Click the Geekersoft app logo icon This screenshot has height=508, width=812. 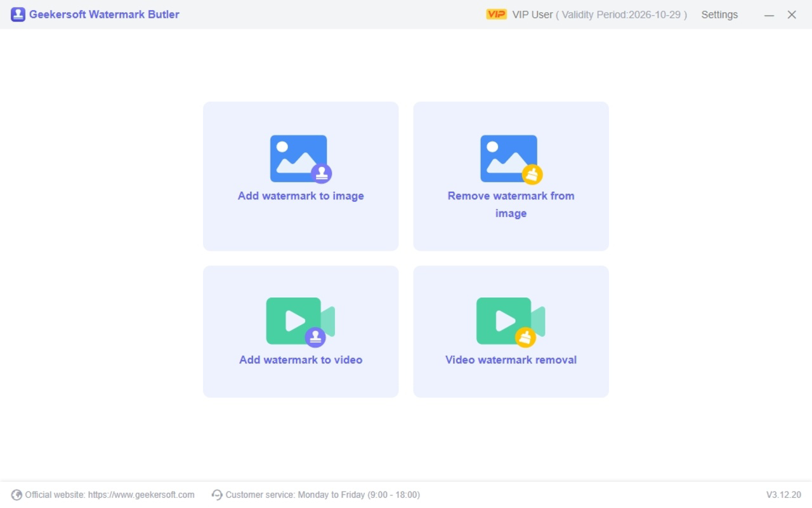pos(18,13)
